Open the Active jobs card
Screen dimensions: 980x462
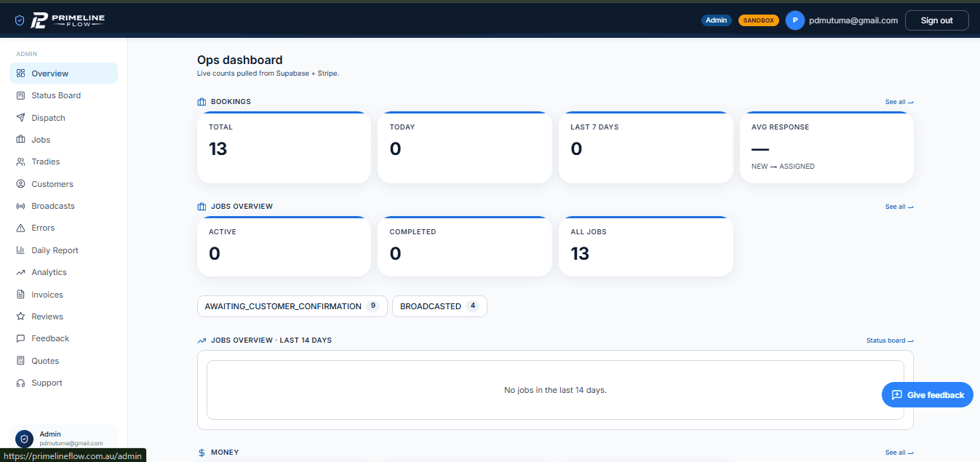pos(284,247)
